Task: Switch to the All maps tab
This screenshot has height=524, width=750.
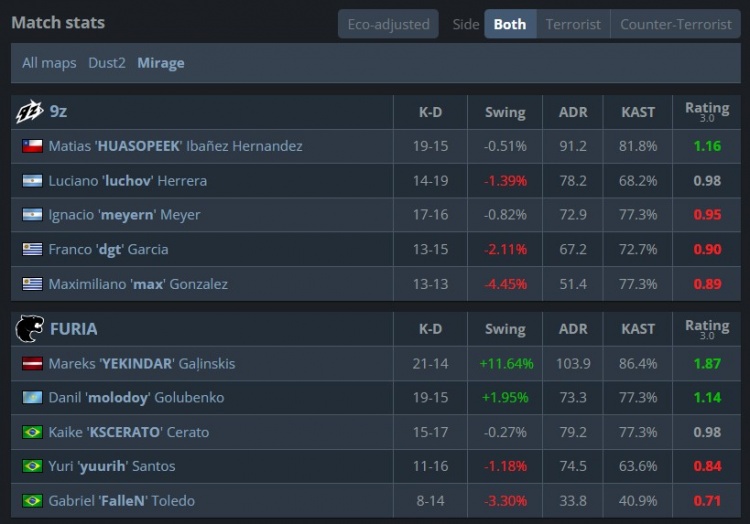Action: (x=49, y=63)
